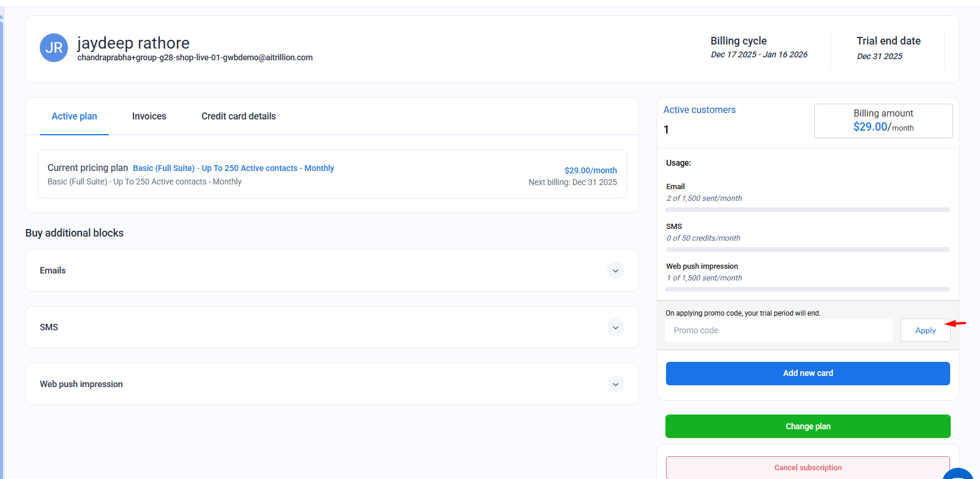This screenshot has height=479, width=980.
Task: Click the Add new card button
Action: 808,374
